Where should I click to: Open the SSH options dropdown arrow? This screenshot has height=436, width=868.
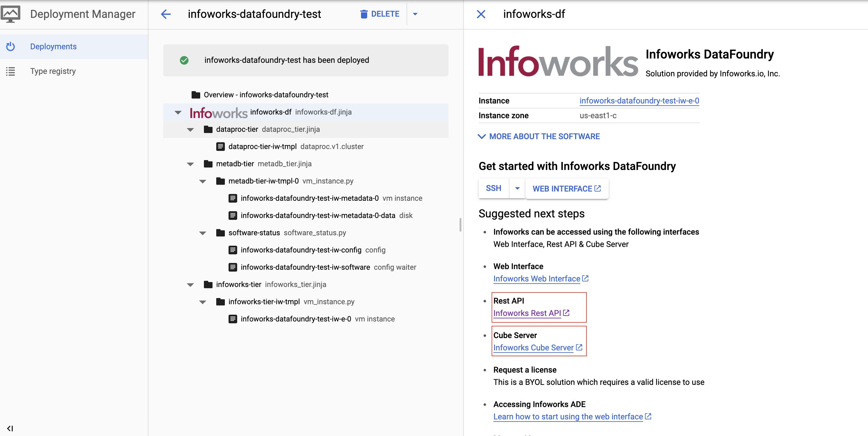517,188
